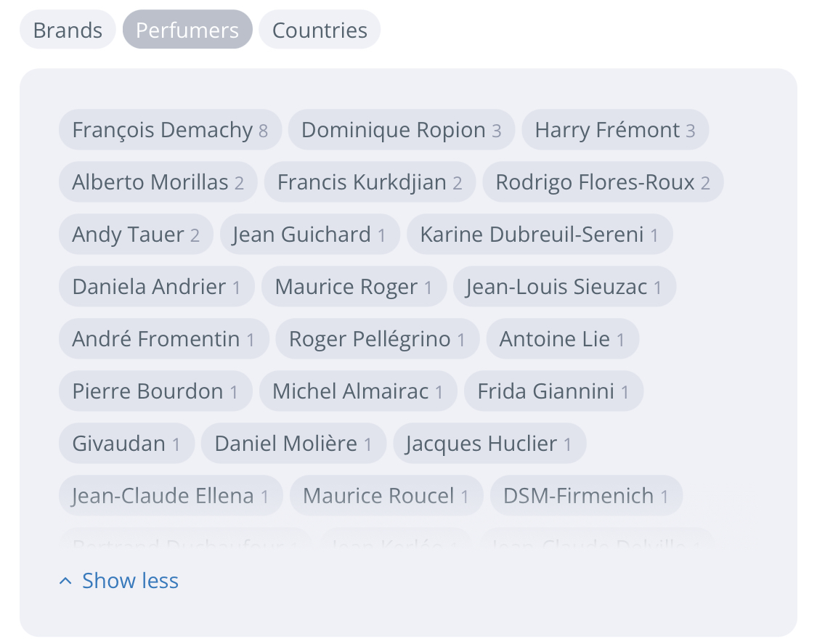The width and height of the screenshot is (817, 644).
Task: Select the Perfumers tab
Action: [187, 30]
